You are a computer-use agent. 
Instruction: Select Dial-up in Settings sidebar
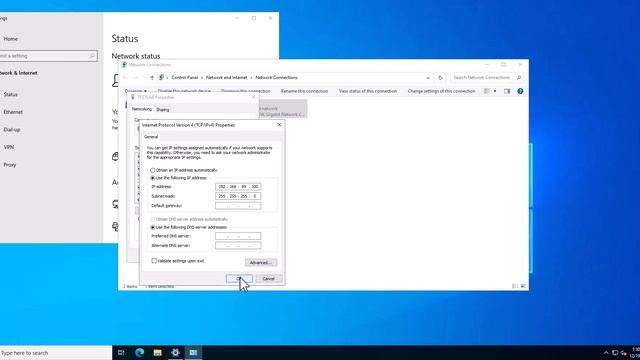tap(12, 129)
